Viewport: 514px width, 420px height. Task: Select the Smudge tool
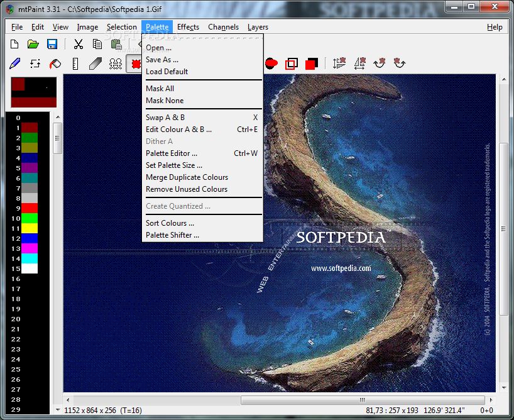click(96, 64)
